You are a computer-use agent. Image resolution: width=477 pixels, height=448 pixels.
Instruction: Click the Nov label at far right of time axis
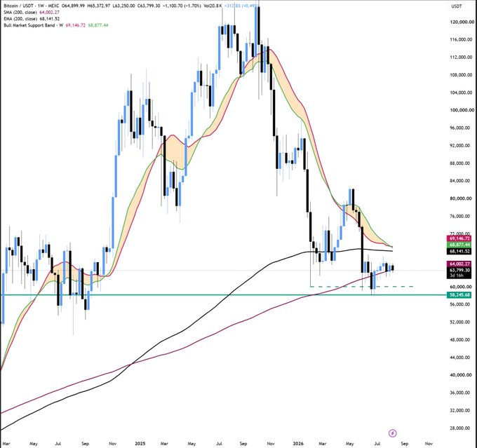click(429, 443)
